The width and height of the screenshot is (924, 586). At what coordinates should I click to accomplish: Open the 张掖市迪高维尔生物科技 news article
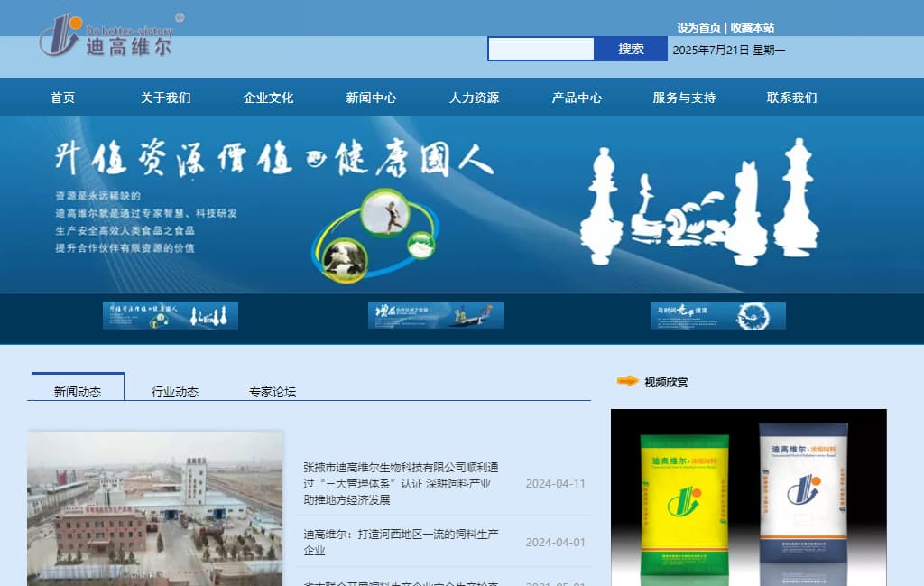pos(401,483)
